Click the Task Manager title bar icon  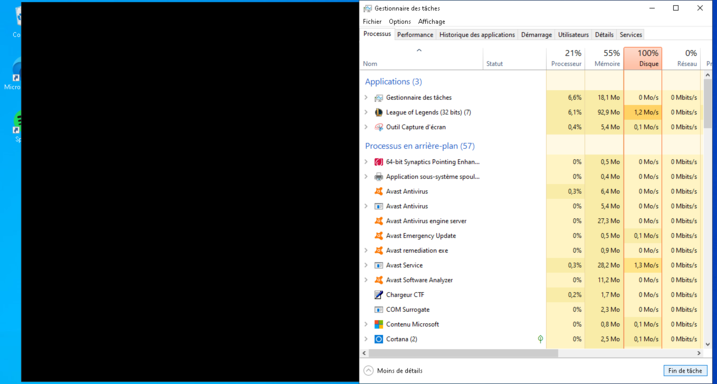368,8
